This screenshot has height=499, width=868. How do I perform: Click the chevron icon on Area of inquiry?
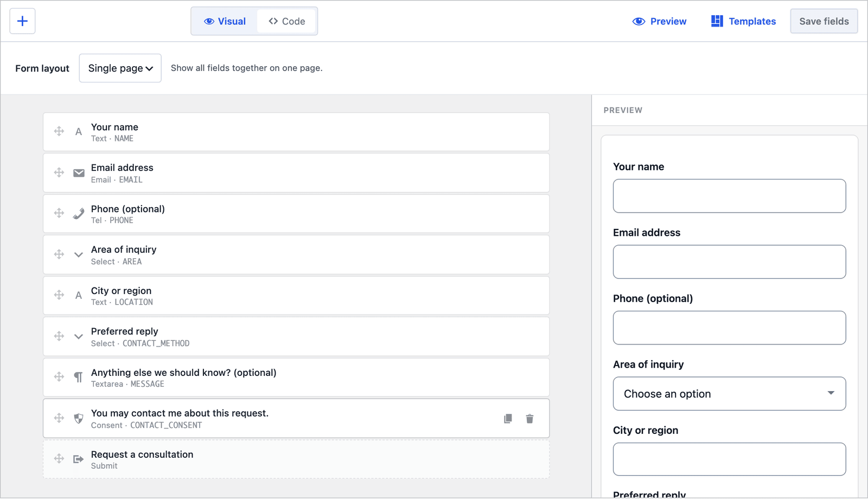79,255
